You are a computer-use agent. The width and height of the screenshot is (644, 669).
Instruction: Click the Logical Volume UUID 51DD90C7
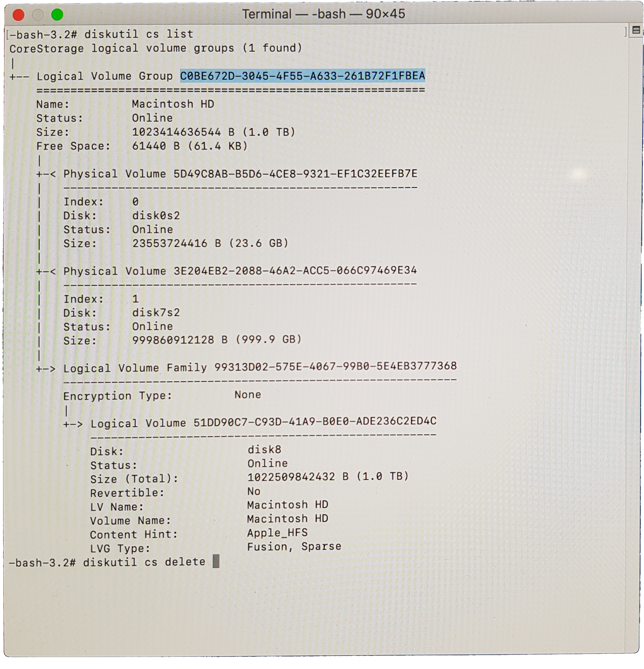pyautogui.click(x=315, y=422)
